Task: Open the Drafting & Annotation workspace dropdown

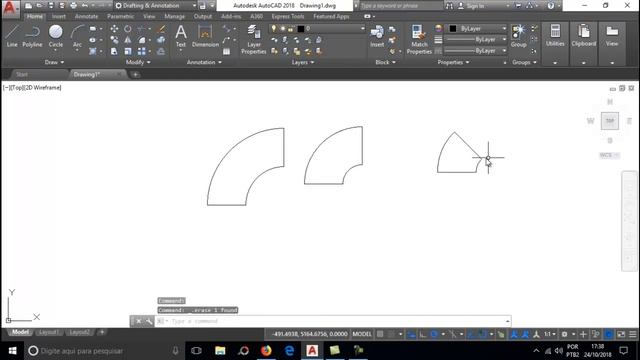Action: (156, 6)
